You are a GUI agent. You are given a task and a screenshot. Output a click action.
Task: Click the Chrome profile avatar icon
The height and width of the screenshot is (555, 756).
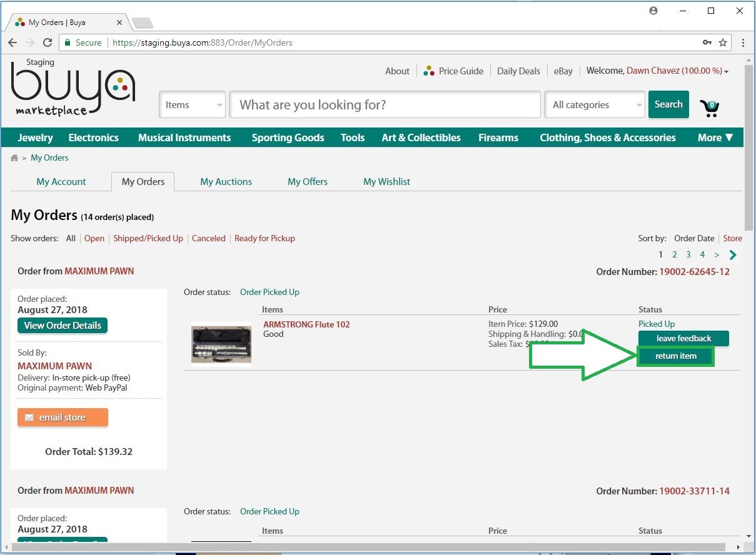[653, 11]
